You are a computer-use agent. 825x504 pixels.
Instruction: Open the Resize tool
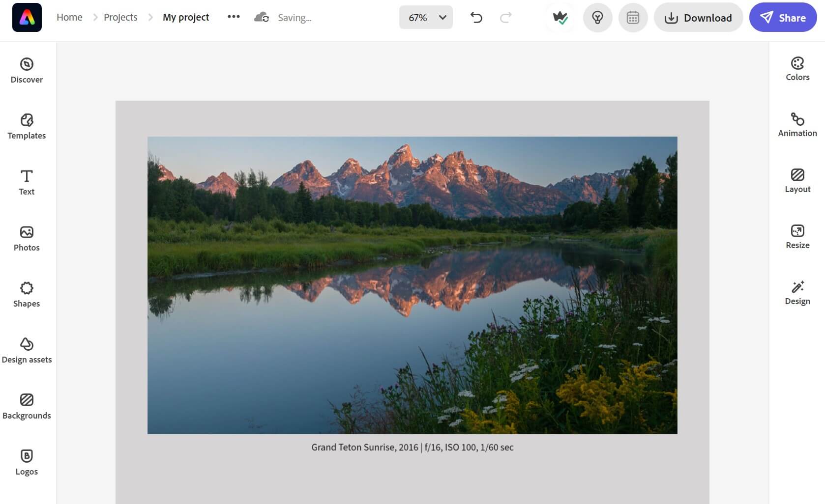pyautogui.click(x=797, y=237)
